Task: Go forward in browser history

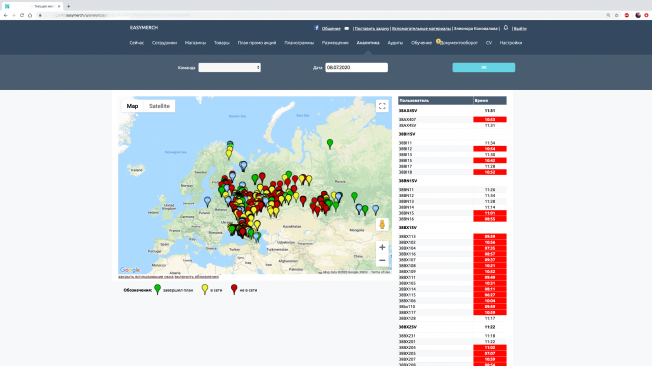Action: pyautogui.click(x=14, y=15)
